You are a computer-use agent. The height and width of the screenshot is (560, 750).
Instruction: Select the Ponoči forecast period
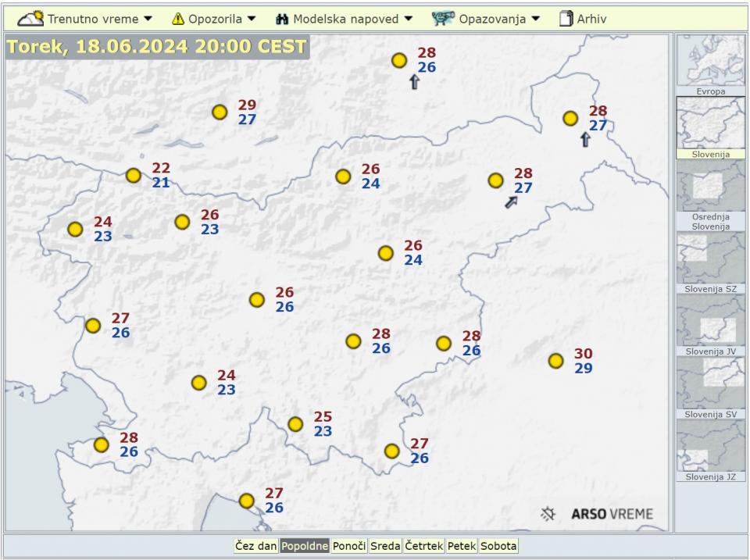tap(348, 547)
